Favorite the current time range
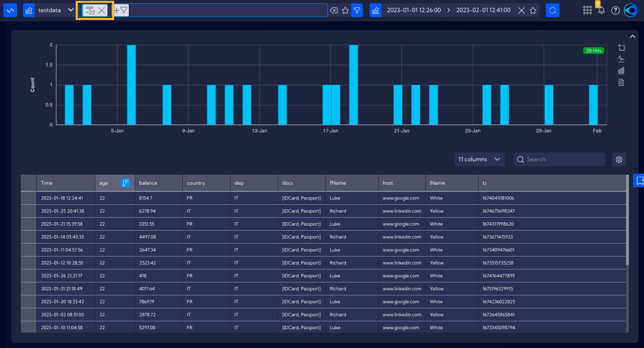The width and height of the screenshot is (644, 348). 533,10
